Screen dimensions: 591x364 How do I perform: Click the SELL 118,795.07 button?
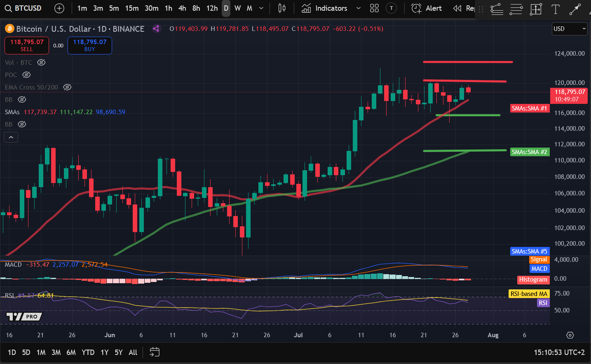pos(27,45)
